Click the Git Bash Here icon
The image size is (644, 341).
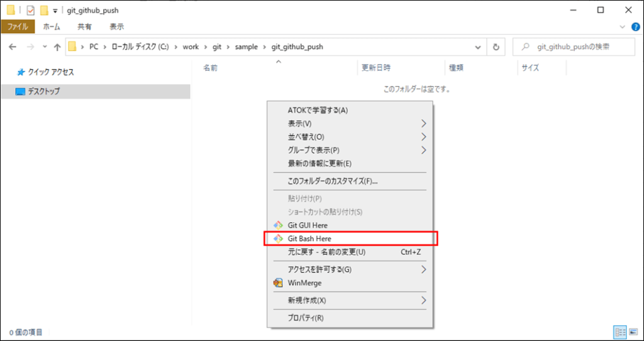[x=279, y=239]
